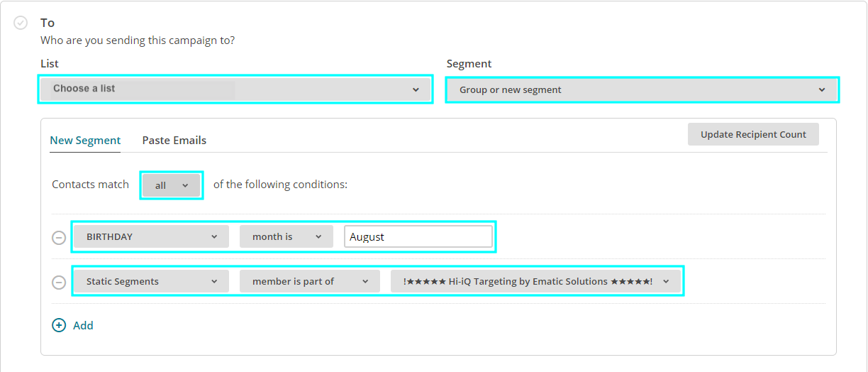The image size is (868, 372).
Task: Open the Group or new segment dropdown
Action: coord(642,90)
